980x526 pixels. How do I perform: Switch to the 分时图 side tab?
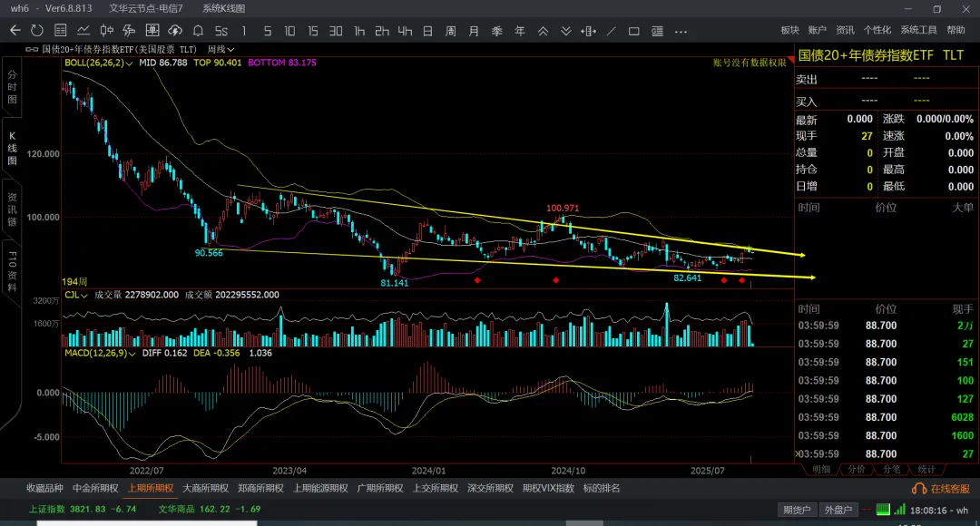point(12,87)
